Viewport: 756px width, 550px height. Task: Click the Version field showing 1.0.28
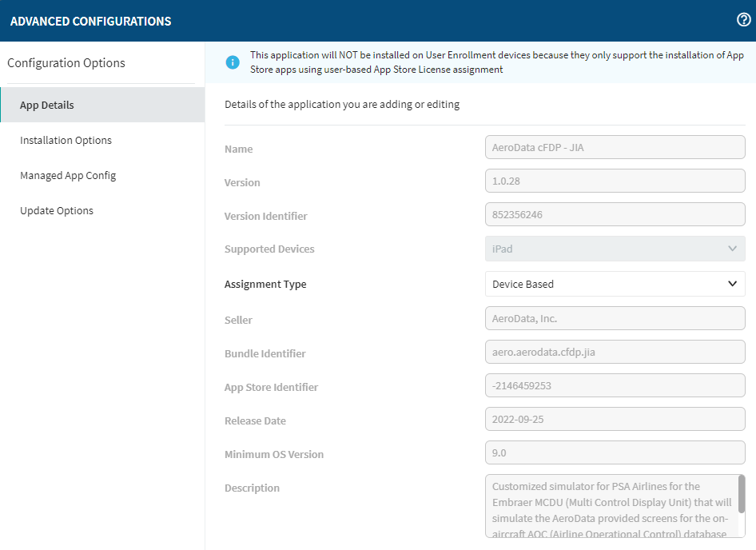click(615, 181)
